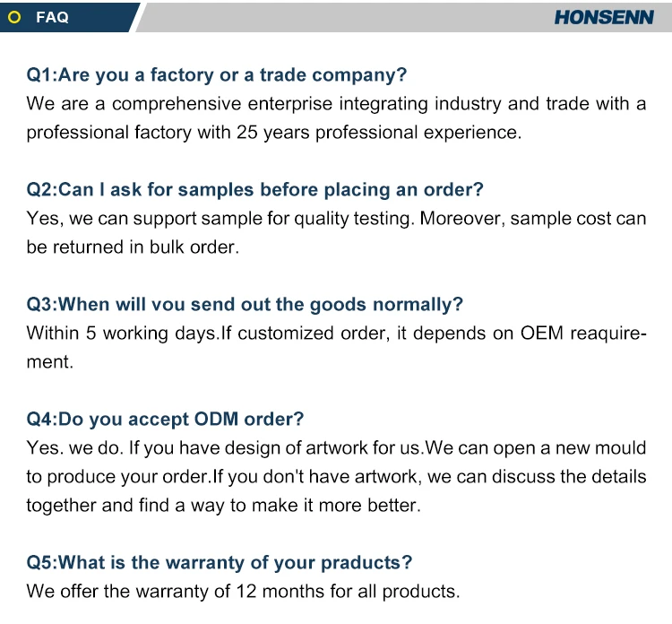Click the line 'to produce your order' in Q4
The height and width of the screenshot is (624, 672).
tap(336, 477)
